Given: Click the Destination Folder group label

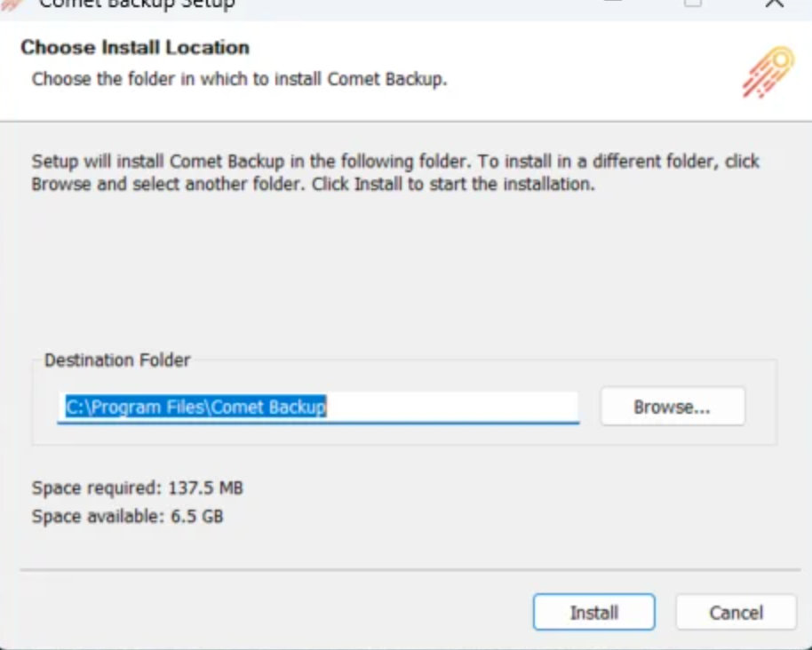Looking at the screenshot, I should 117,361.
